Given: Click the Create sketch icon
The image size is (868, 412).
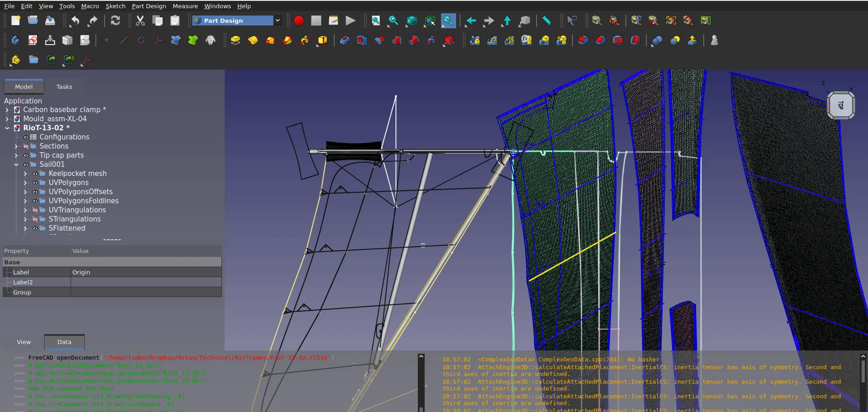Looking at the screenshot, I should pos(33,41).
